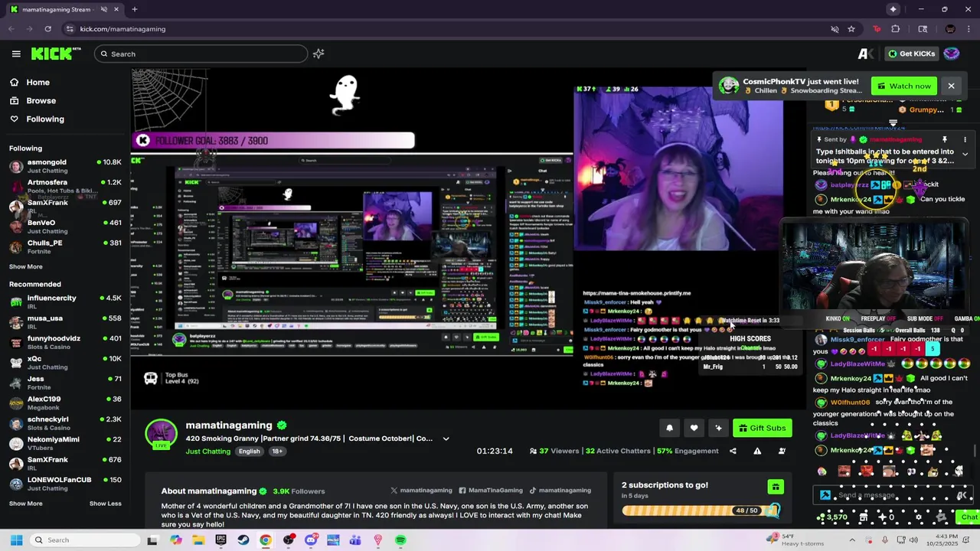Open the Facebook MamaTinaGaming link

click(490, 490)
